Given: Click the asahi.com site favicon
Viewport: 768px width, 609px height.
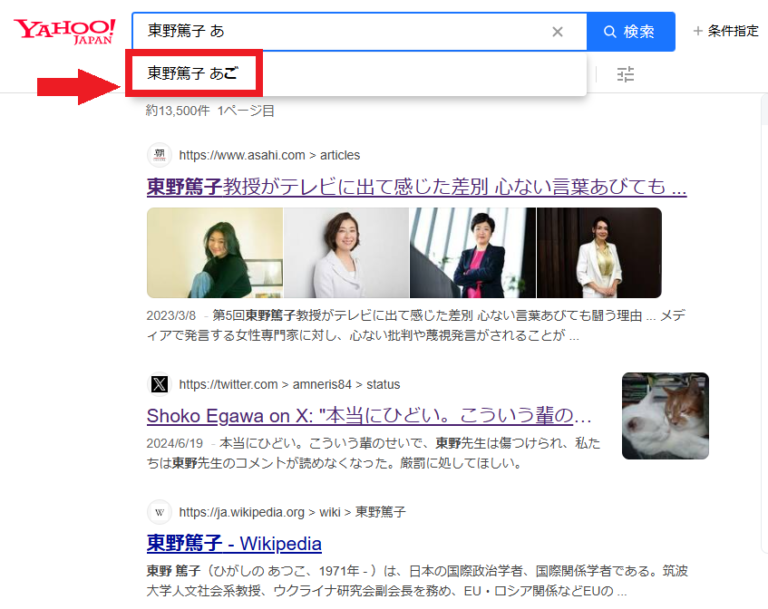Looking at the screenshot, I should click(159, 155).
